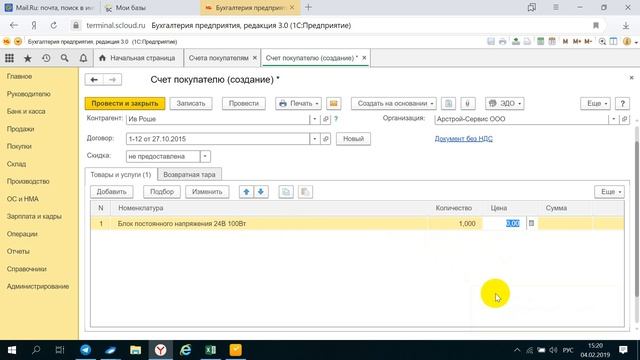Click the Количество cell with 1,000
This screenshot has width=640, height=360.
(x=455, y=224)
